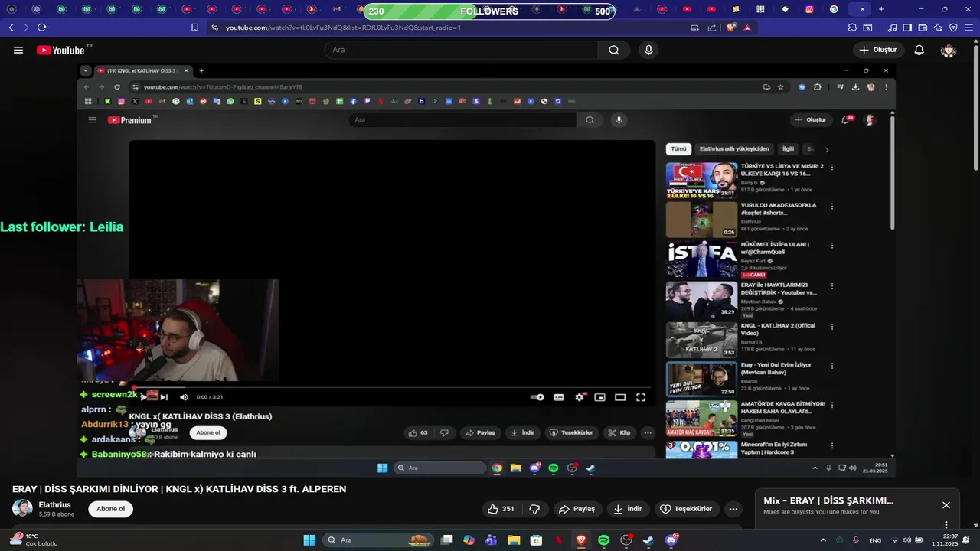This screenshot has height=551, width=980.
Task: Click the Mix - ERAY playlist title
Action: coord(828,500)
